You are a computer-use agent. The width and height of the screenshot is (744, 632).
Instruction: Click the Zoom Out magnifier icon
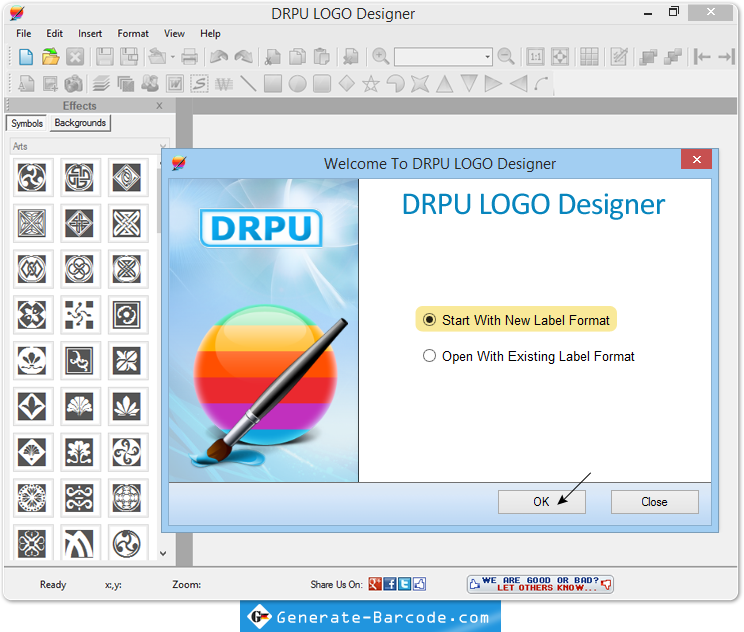click(x=506, y=57)
